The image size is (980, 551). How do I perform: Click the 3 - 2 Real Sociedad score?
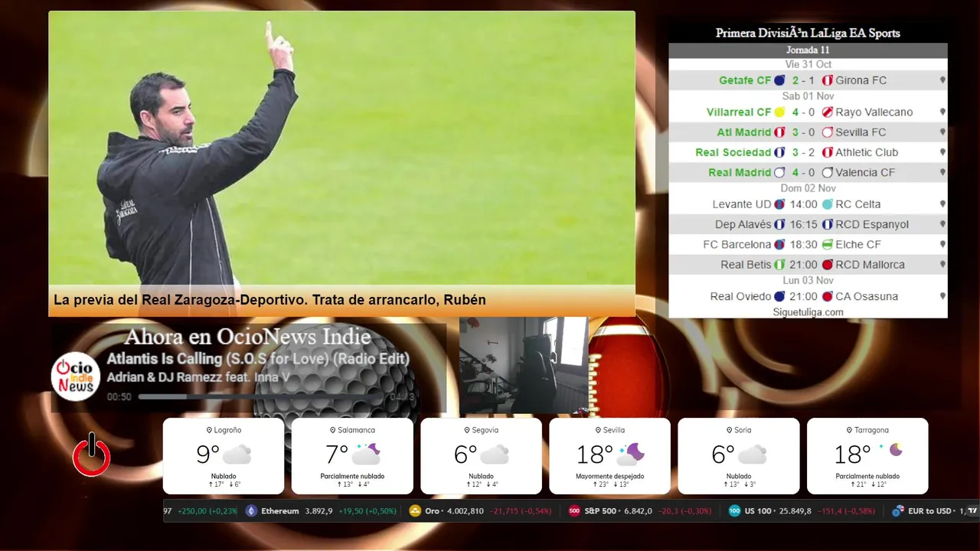803,152
